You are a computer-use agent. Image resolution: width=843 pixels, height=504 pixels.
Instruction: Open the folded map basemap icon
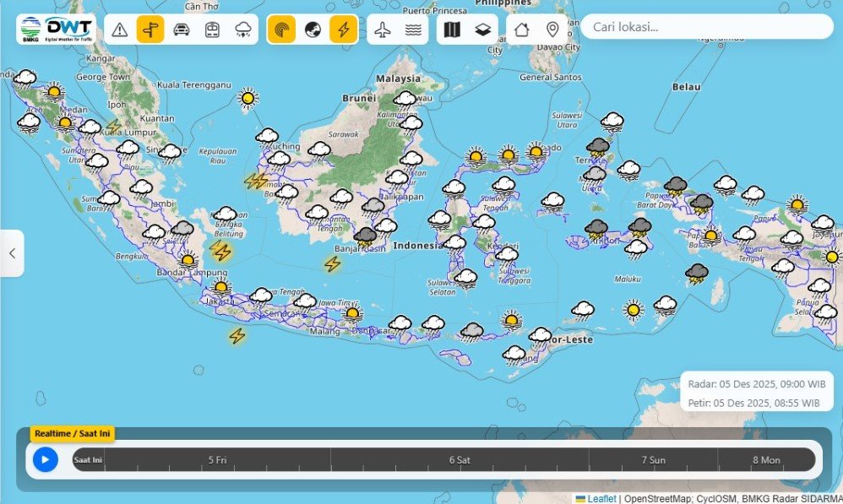[x=453, y=30]
